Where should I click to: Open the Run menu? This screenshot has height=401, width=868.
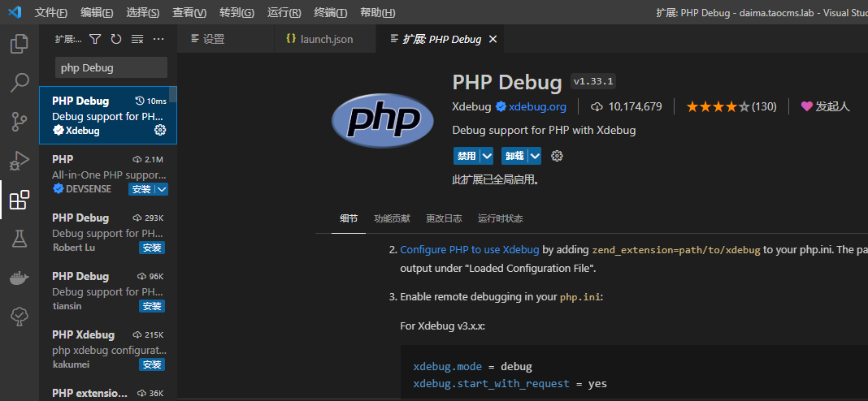click(x=284, y=13)
